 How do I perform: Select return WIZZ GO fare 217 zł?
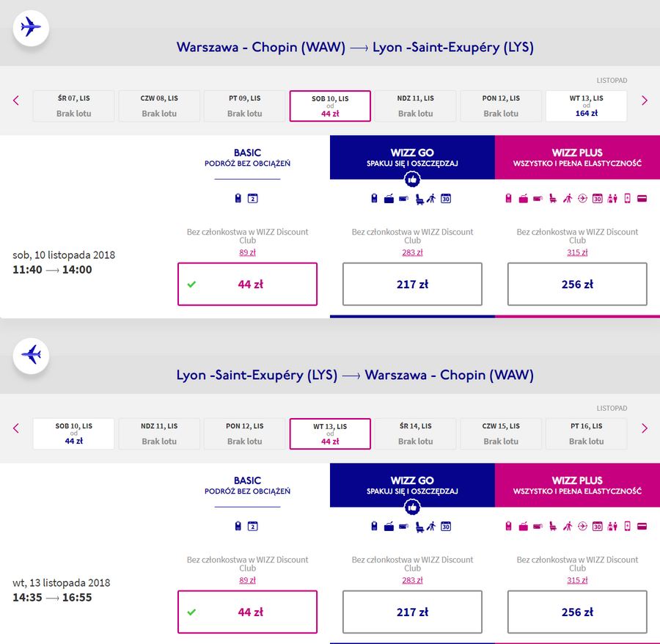412,612
